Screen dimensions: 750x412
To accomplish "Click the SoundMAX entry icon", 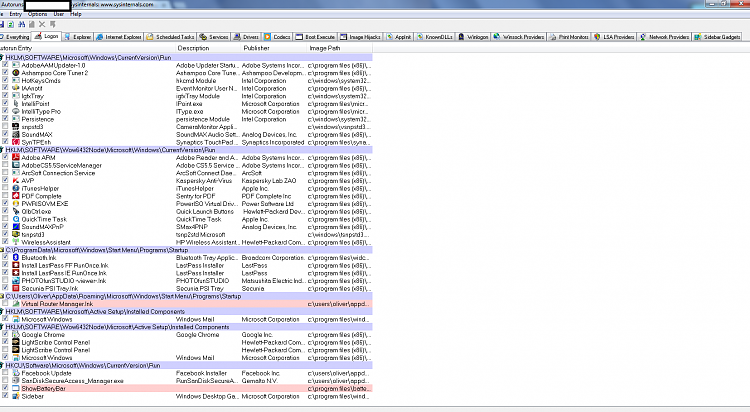I will [x=16, y=134].
